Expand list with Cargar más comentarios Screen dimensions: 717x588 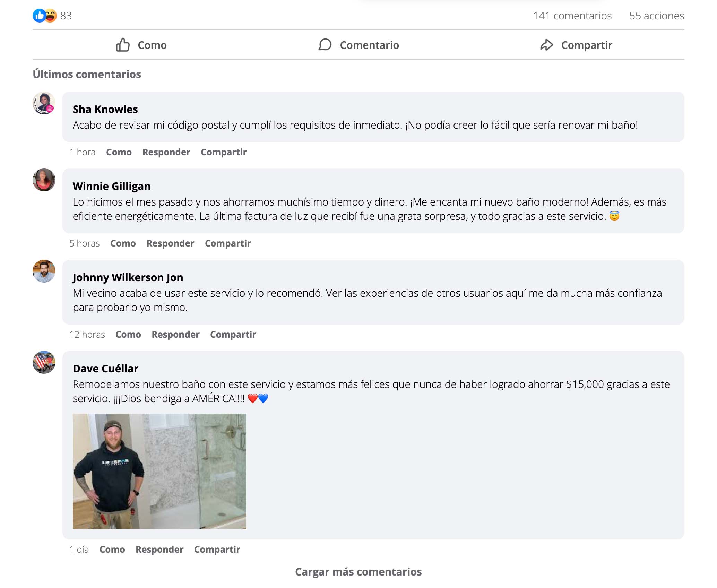click(358, 572)
